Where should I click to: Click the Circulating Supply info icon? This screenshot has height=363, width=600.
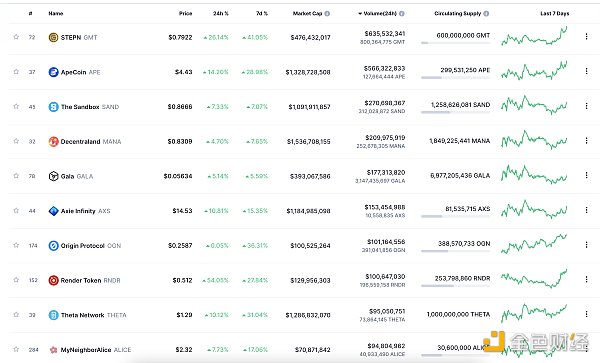(486, 13)
